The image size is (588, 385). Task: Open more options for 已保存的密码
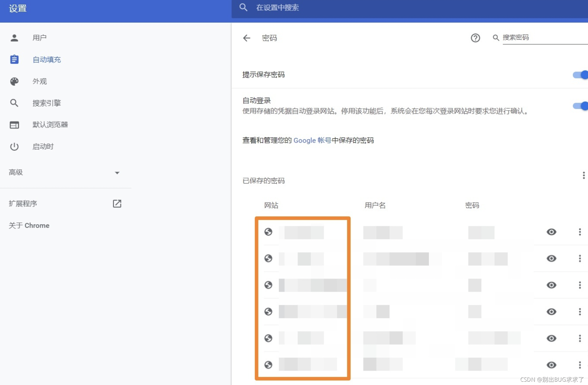click(583, 175)
